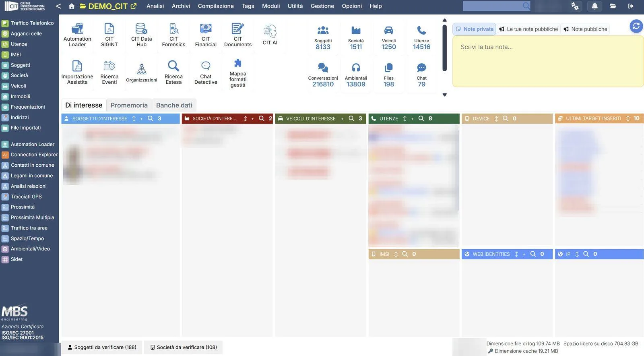This screenshot has height=356, width=644.
Task: Add item to Veicoli d'interesse panel
Action: [342, 119]
